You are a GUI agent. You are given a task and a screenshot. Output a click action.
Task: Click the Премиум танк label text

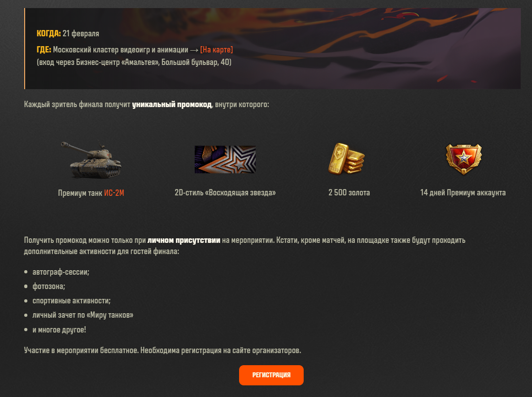point(80,193)
